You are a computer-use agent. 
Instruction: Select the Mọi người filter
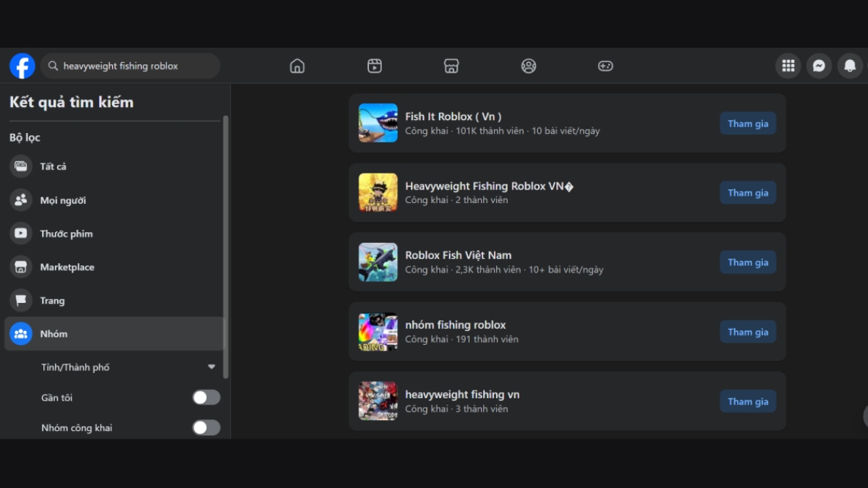point(62,200)
